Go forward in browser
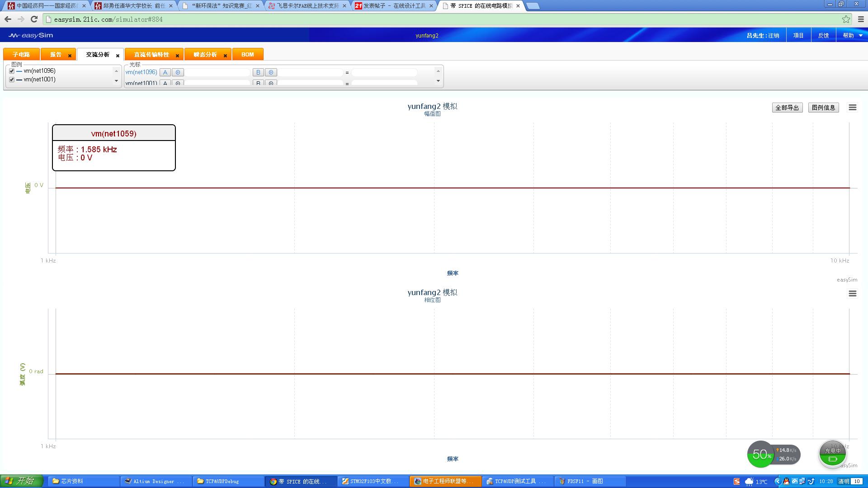The width and height of the screenshot is (868, 488). click(21, 19)
